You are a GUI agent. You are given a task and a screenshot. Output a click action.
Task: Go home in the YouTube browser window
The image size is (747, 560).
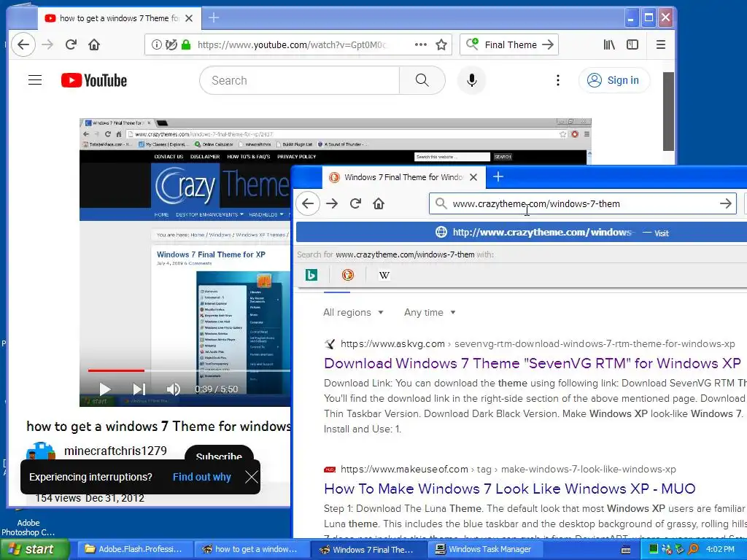pos(94,44)
